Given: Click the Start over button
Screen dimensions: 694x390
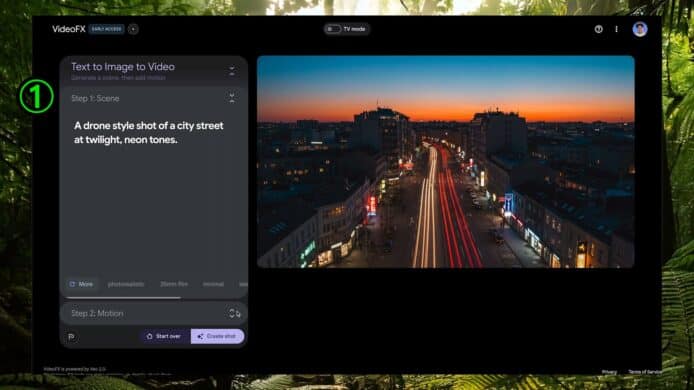Looking at the screenshot, I should pos(164,336).
